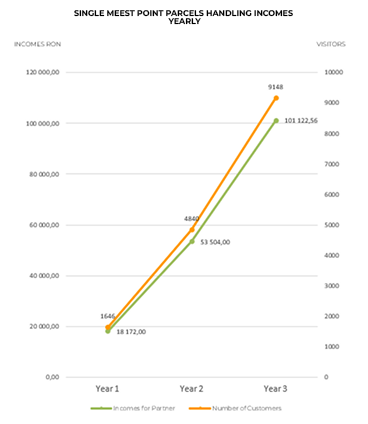Click the Incomes for Partner legend entry
Image resolution: width=368 pixels, height=424 pixels.
click(133, 408)
